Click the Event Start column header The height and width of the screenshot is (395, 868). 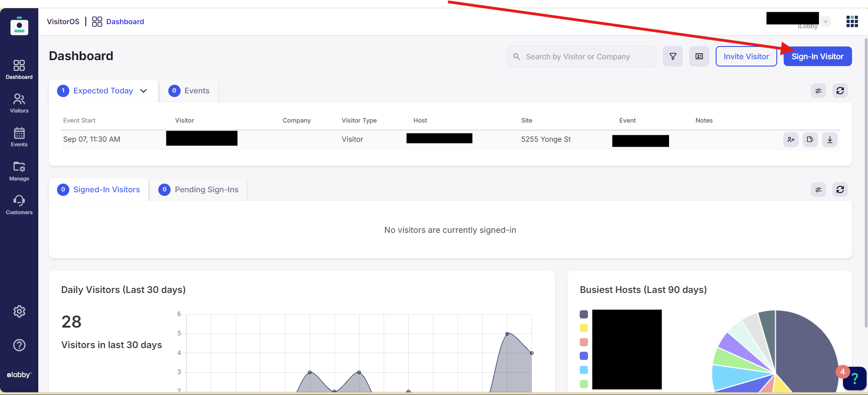click(79, 120)
